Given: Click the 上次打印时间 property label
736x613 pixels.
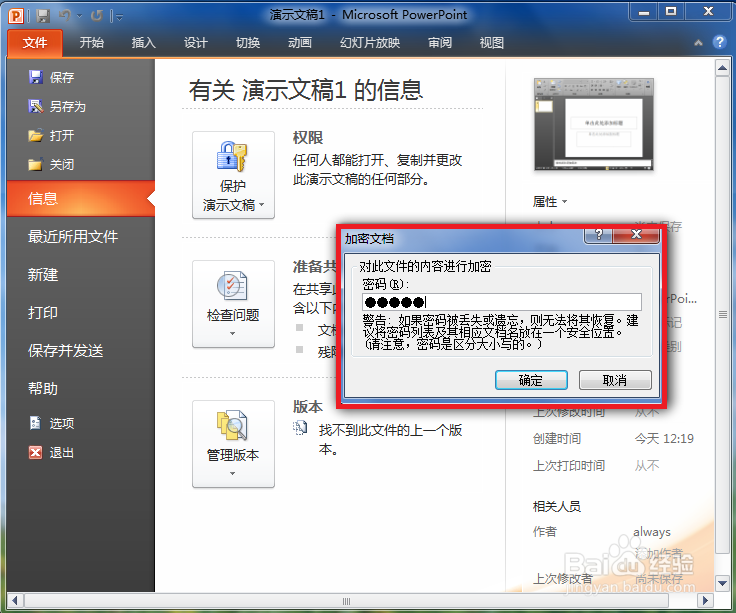Looking at the screenshot, I should point(568,466).
